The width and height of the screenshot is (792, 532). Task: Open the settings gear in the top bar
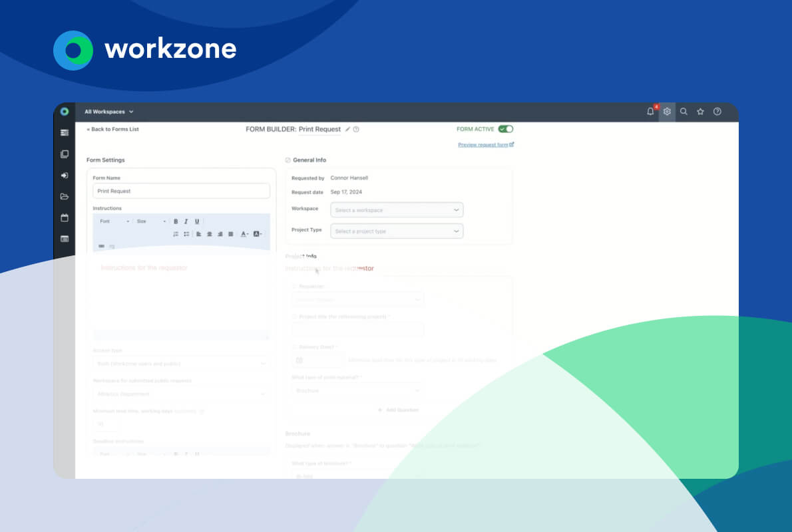667,112
